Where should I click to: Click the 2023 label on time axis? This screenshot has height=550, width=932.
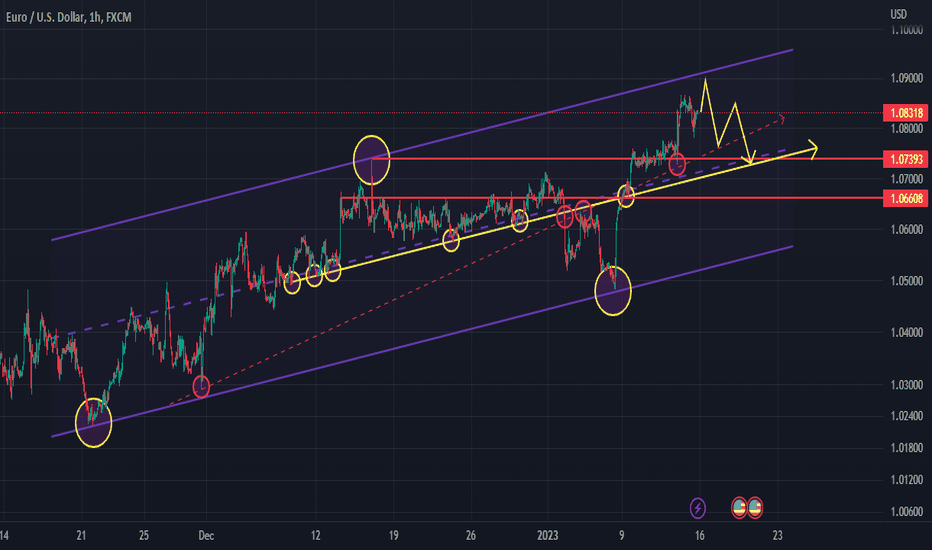[x=547, y=536]
